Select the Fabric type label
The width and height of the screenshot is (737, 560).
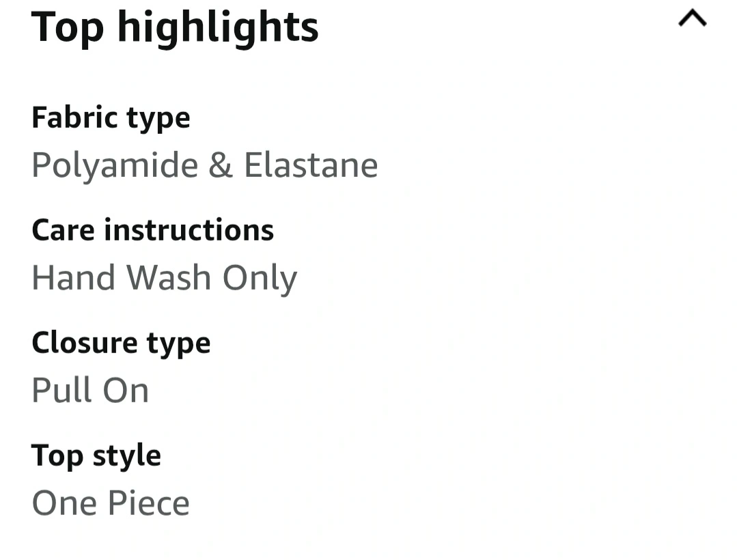[x=111, y=117]
